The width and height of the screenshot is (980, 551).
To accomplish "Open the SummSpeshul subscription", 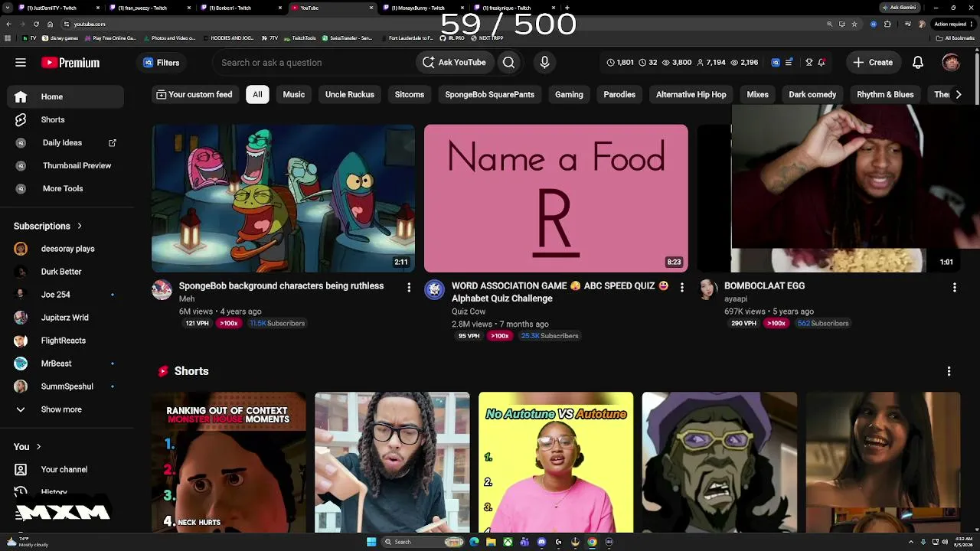I will 65,386.
